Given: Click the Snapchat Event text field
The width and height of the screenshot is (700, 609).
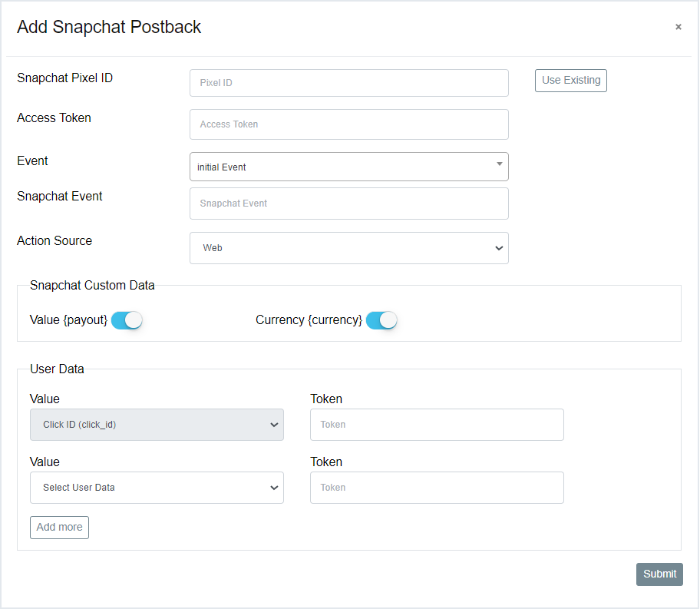Looking at the screenshot, I should 348,204.
